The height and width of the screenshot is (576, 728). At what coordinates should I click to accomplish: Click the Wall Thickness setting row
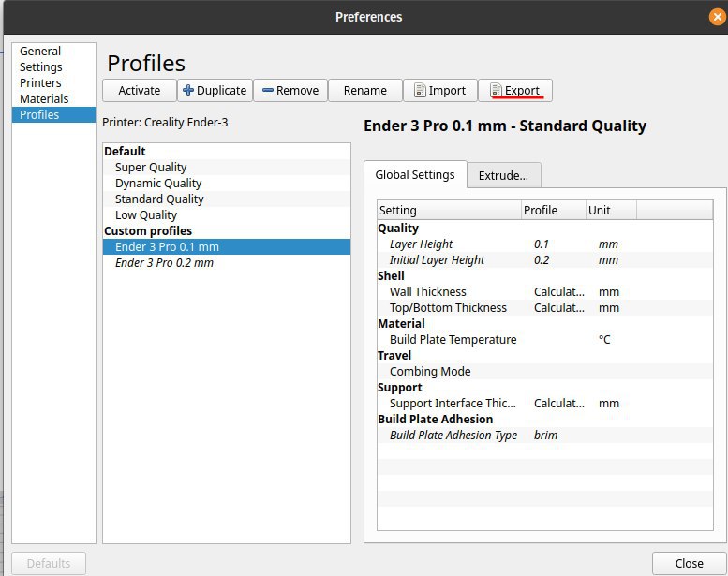pos(545,291)
